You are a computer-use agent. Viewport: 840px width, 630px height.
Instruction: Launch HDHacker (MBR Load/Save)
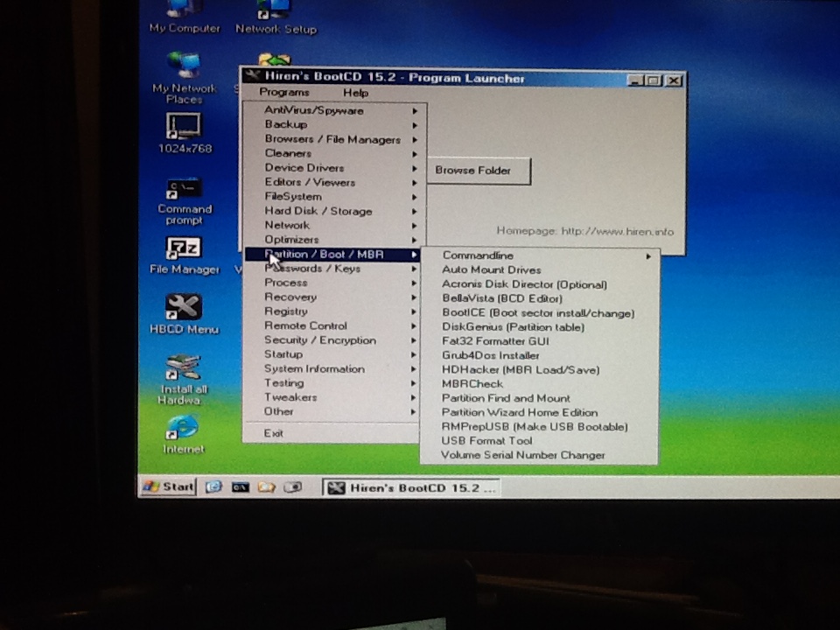(x=540, y=369)
